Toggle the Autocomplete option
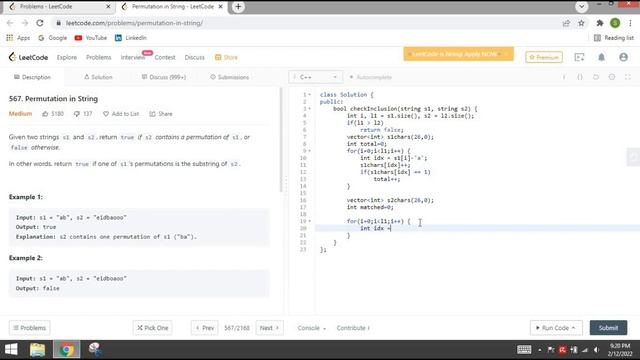Viewport: 640px width, 360px height. (x=371, y=77)
